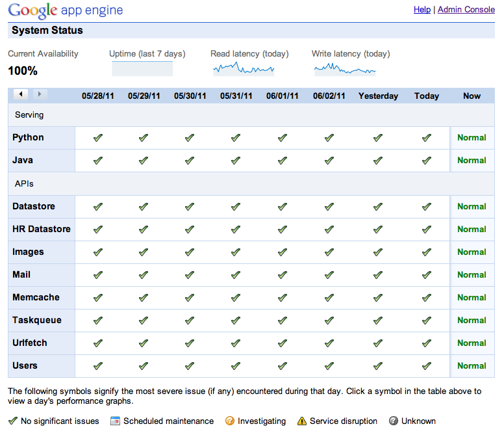Screen dimensions: 504x435
Task: Click Taskqueue checkmark for 05/31/11
Action: (236, 321)
